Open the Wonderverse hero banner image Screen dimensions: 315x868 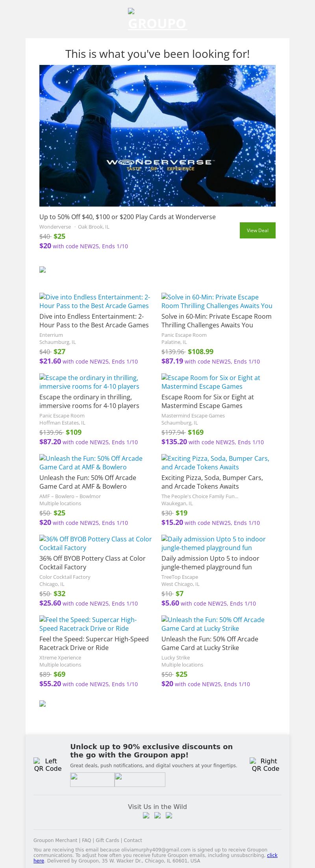pos(157,136)
